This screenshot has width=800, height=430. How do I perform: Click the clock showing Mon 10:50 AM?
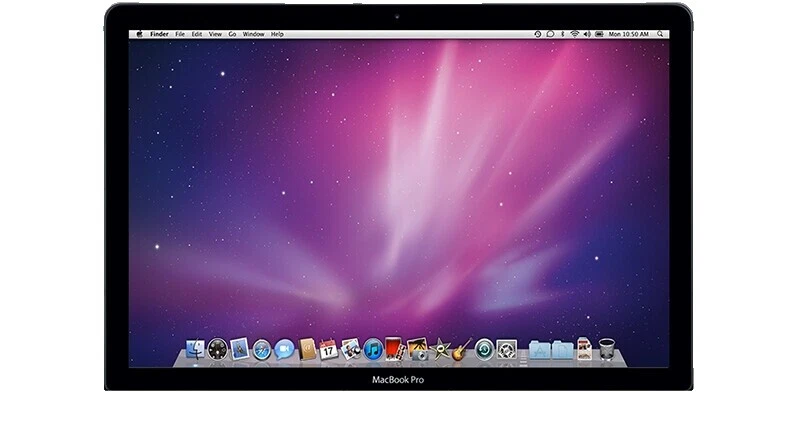629,34
